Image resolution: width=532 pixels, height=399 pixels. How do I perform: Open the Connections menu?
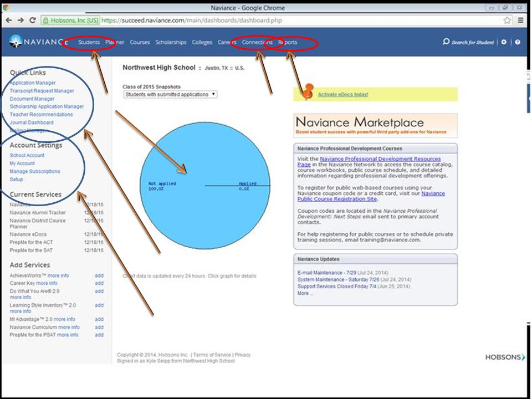pyautogui.click(x=257, y=43)
